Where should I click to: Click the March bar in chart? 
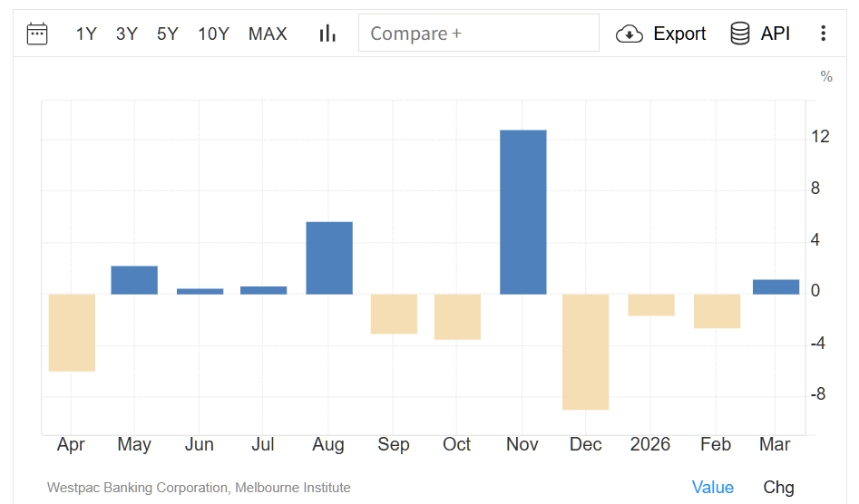tap(776, 286)
